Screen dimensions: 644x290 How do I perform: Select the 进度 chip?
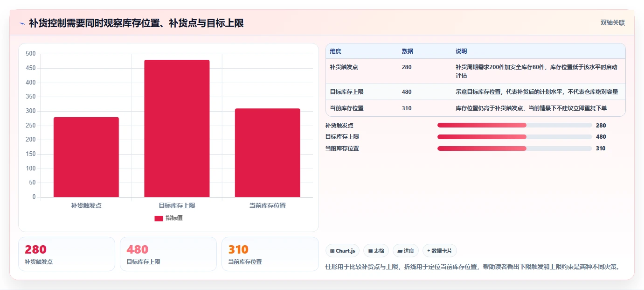pyautogui.click(x=406, y=251)
